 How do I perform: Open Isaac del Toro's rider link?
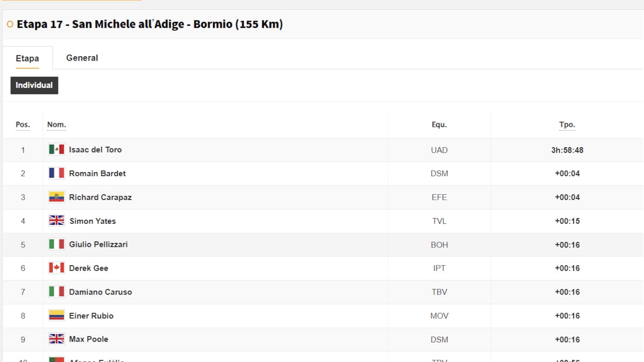point(95,150)
